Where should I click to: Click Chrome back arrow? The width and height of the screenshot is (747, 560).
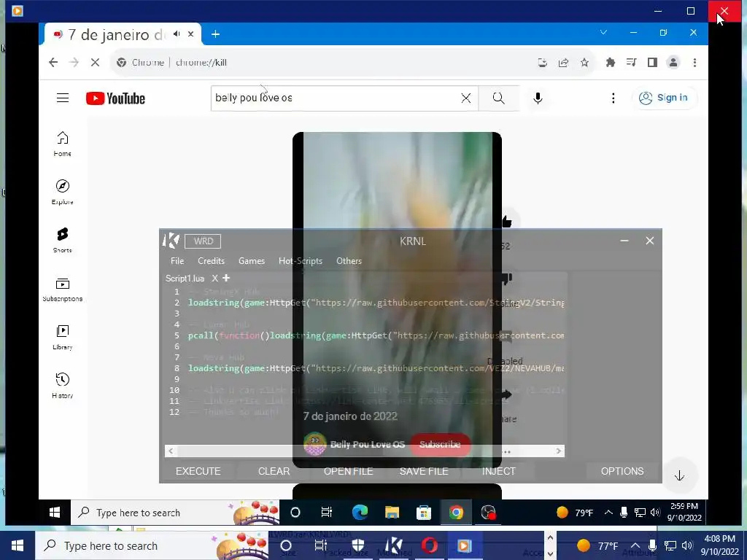click(x=53, y=63)
